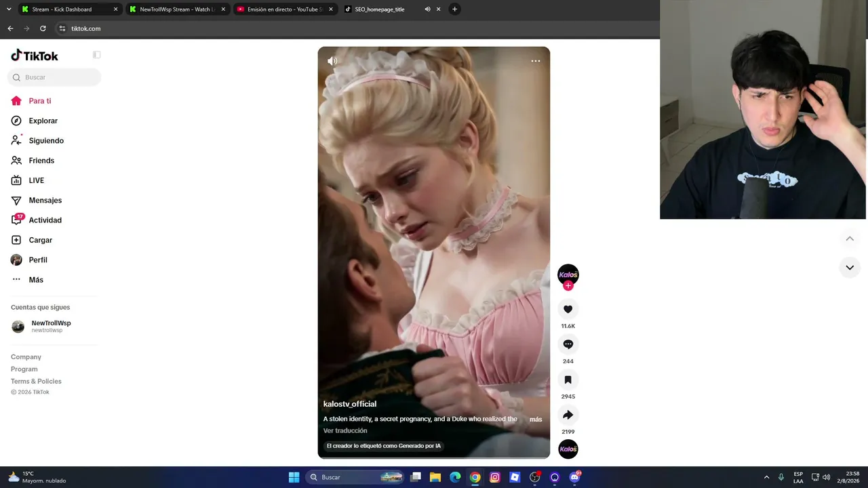Screen dimensions: 868x488
Task: Close the YouTube Emisión en directo tab
Action: pos(331,9)
